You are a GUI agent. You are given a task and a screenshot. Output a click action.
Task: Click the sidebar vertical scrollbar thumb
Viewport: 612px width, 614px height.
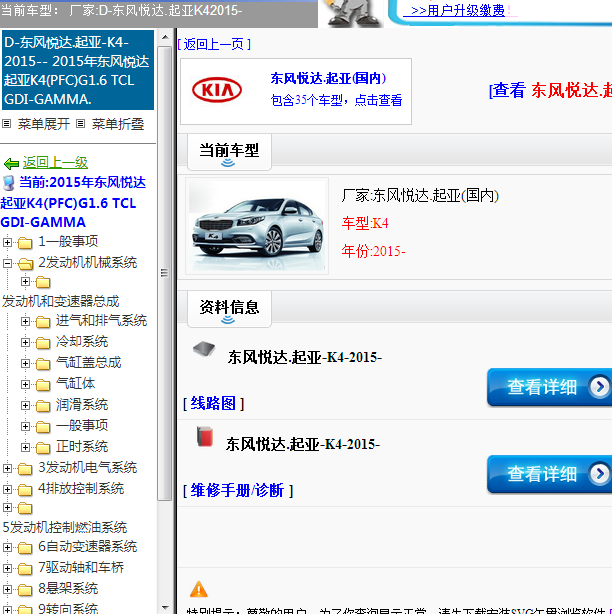tap(165, 273)
